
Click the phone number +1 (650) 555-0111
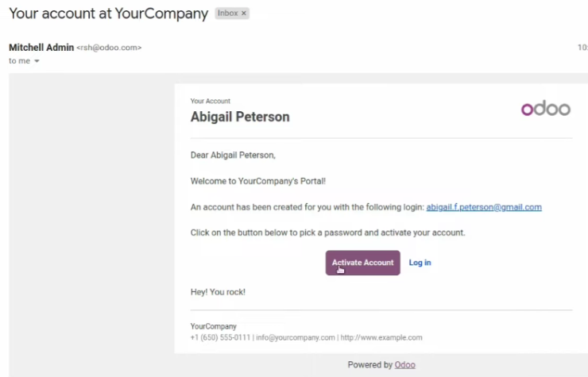220,337
